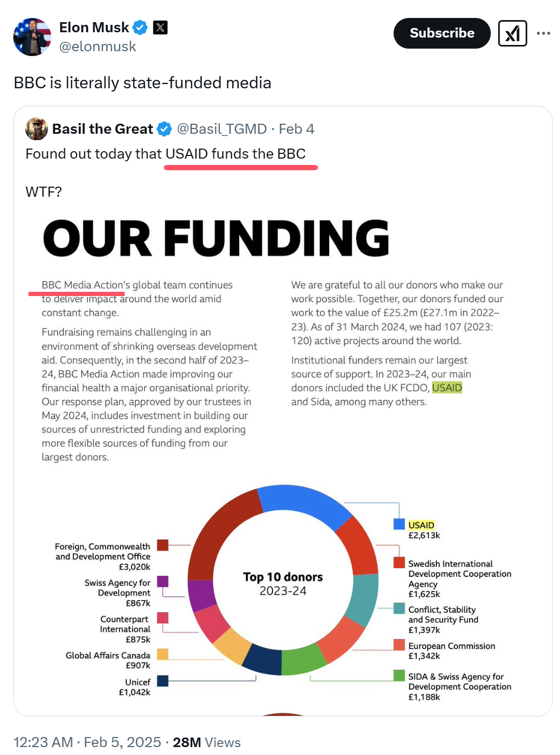The image size is (560, 755).
Task: Open the @Basil_TGMD handle
Action: 222,129
